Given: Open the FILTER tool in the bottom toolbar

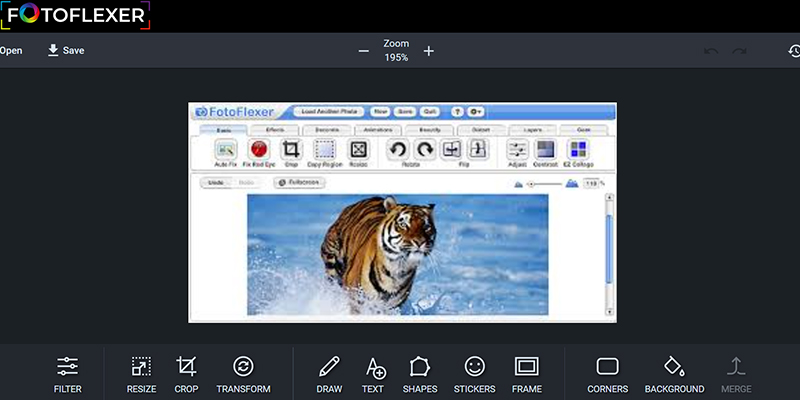Looking at the screenshot, I should pos(67,375).
